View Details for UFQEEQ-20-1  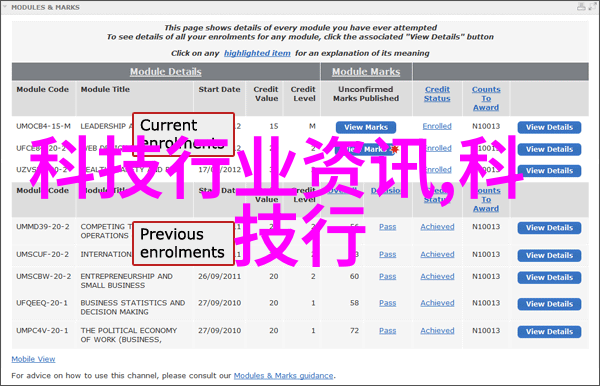click(549, 304)
